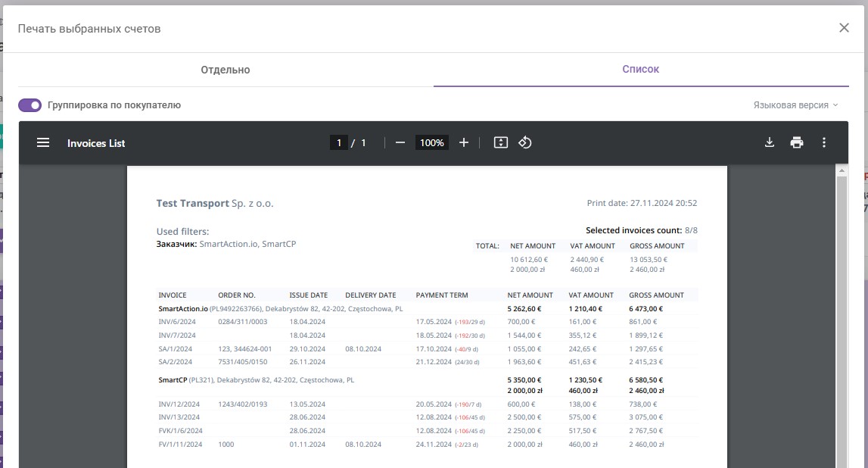Zoom out with the minus icon
Viewport: 868px width, 468px height.
pyautogui.click(x=400, y=143)
